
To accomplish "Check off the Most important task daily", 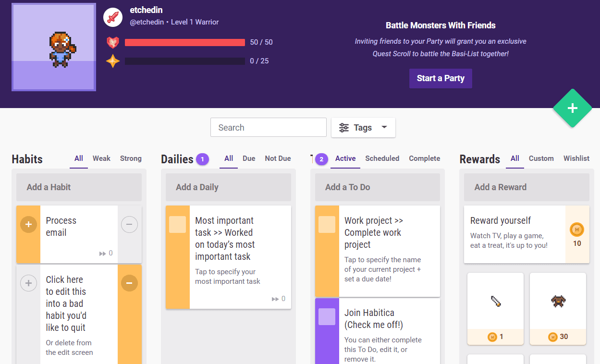I will click(178, 225).
